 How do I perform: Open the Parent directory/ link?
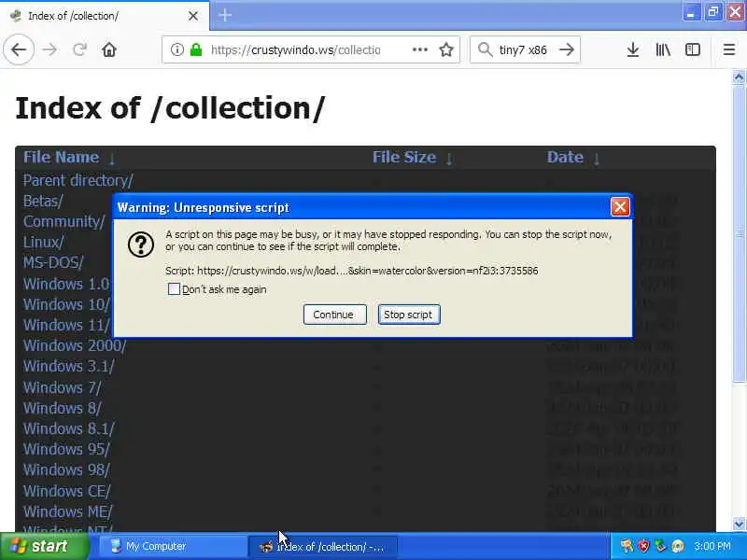pos(78,180)
